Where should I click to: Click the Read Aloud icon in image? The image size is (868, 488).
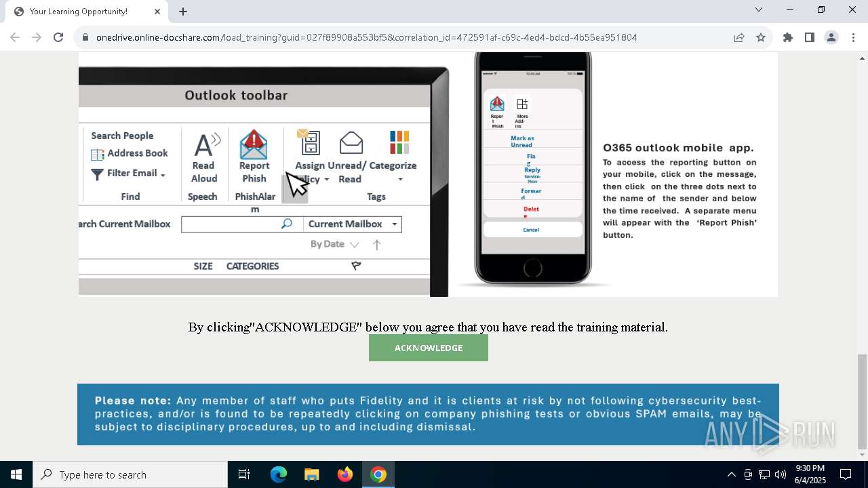click(206, 144)
